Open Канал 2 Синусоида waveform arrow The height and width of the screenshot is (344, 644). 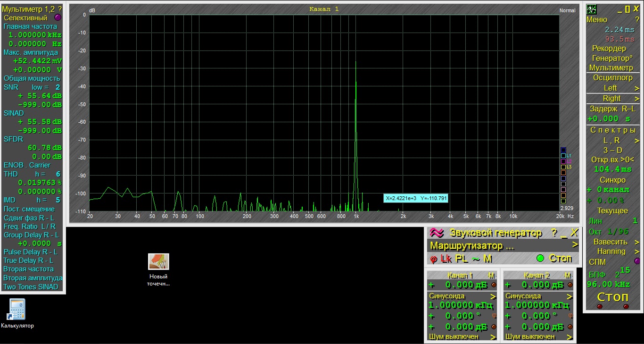pos(570,296)
